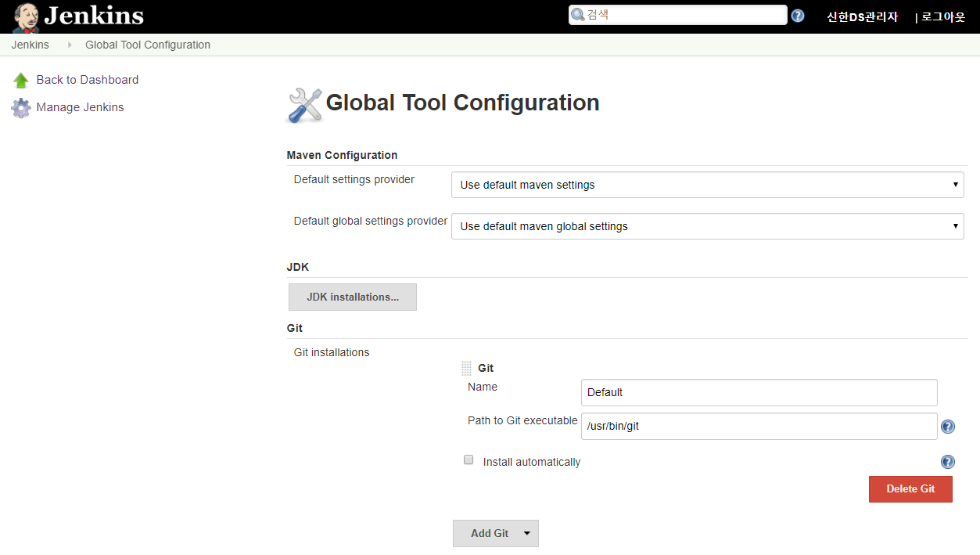The width and height of the screenshot is (980, 555).
Task: Click the Install automatically label text
Action: pos(532,462)
